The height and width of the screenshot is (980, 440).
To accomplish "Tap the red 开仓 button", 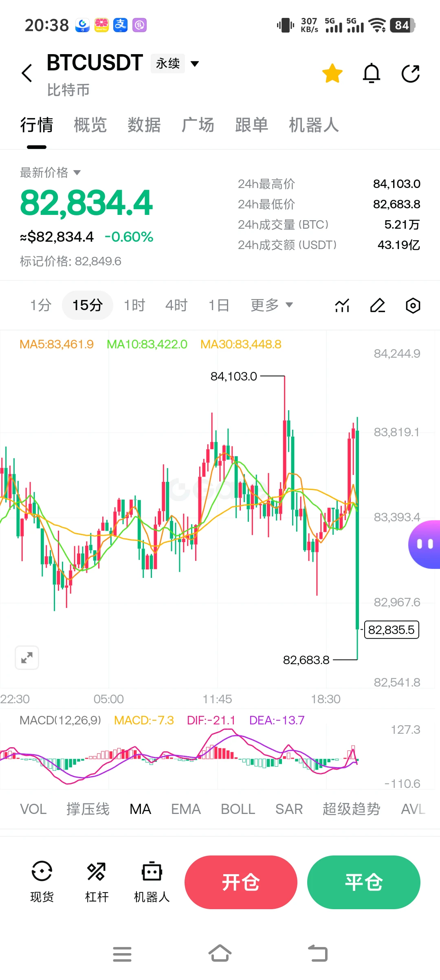I will [241, 882].
